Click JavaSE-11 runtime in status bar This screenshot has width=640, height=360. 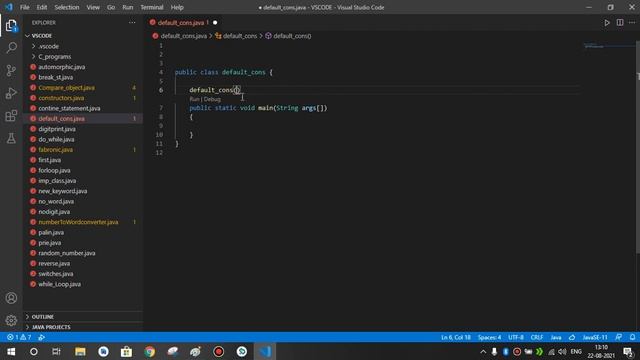pyautogui.click(x=595, y=338)
